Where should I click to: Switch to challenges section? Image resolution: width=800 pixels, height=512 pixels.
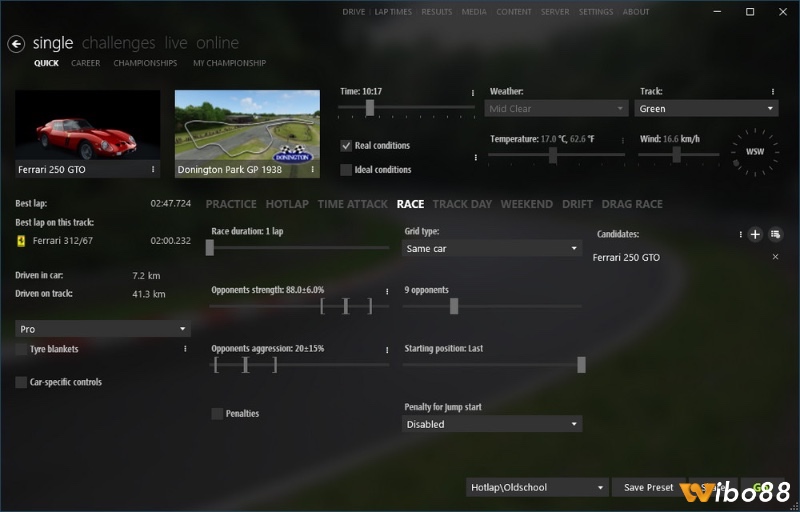[x=118, y=43]
